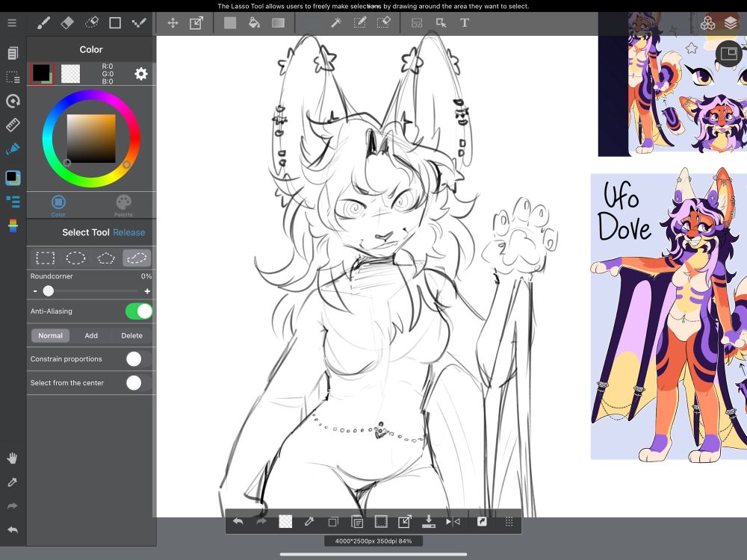Activate the Operation cursor tool

[441, 23]
